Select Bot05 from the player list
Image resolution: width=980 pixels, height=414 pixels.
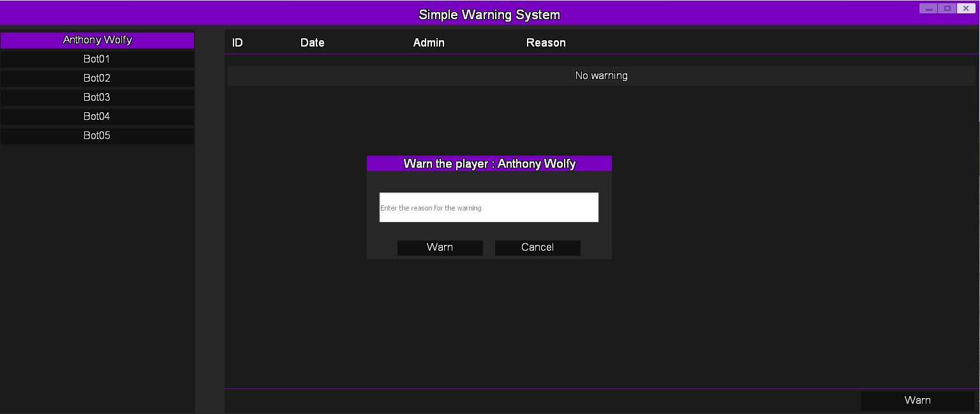tap(97, 135)
